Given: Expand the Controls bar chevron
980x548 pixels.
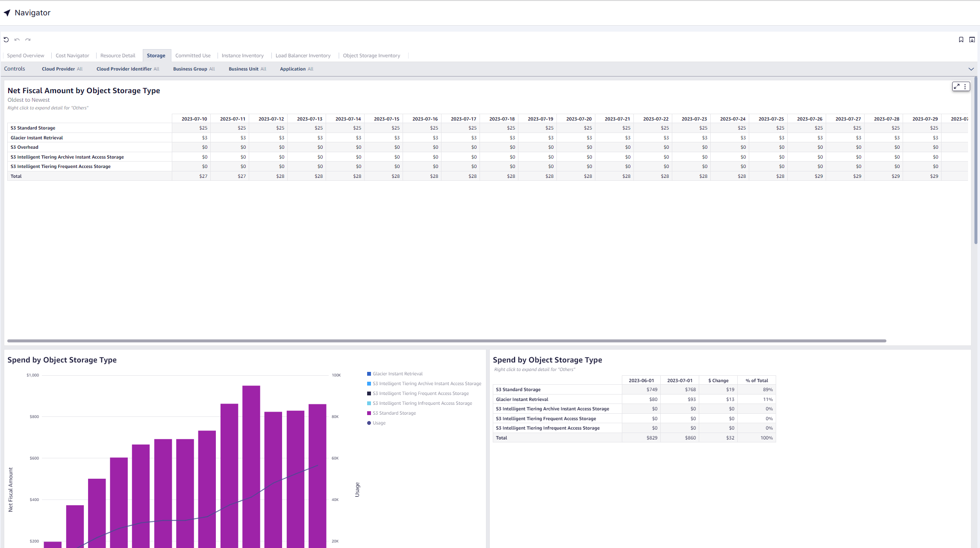Looking at the screenshot, I should pos(971,69).
